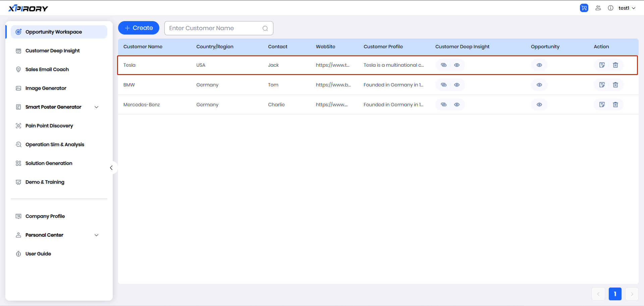
Task: Open the shopping cart icon in header
Action: [x=584, y=8]
